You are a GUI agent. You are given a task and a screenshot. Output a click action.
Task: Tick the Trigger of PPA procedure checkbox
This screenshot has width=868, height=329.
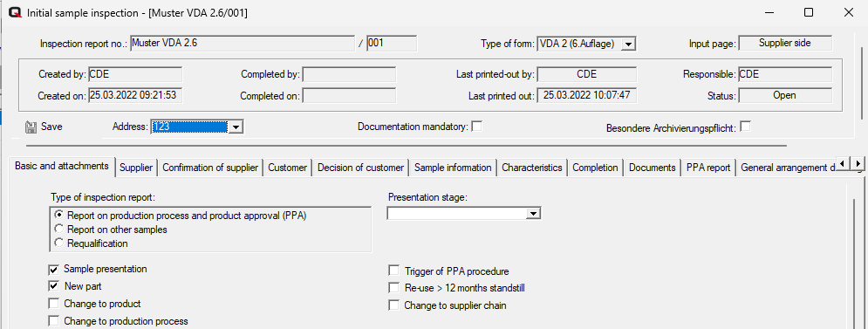click(394, 271)
